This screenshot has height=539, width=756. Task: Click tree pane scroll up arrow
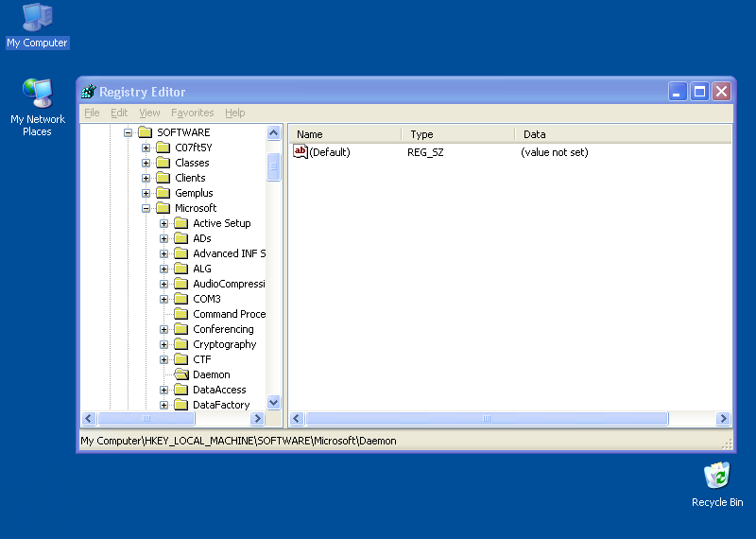(273, 132)
